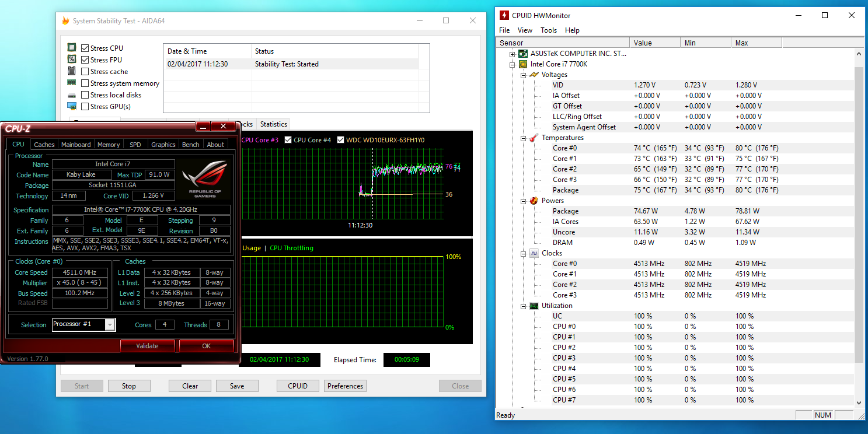The width and height of the screenshot is (868, 434).
Task: Enable the Stress cache checkbox
Action: tap(85, 71)
